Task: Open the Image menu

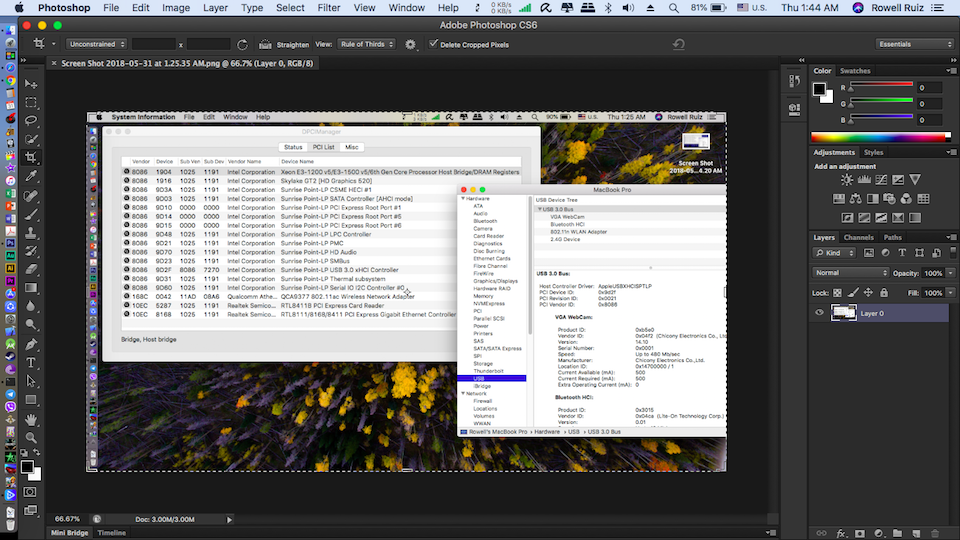Action: click(x=176, y=8)
